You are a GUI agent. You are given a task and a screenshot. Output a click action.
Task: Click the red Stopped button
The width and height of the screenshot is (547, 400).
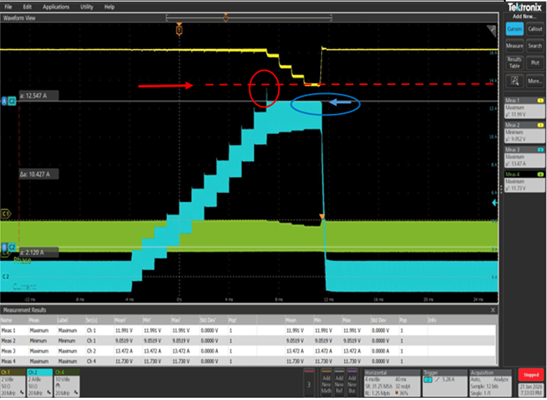pyautogui.click(x=531, y=375)
